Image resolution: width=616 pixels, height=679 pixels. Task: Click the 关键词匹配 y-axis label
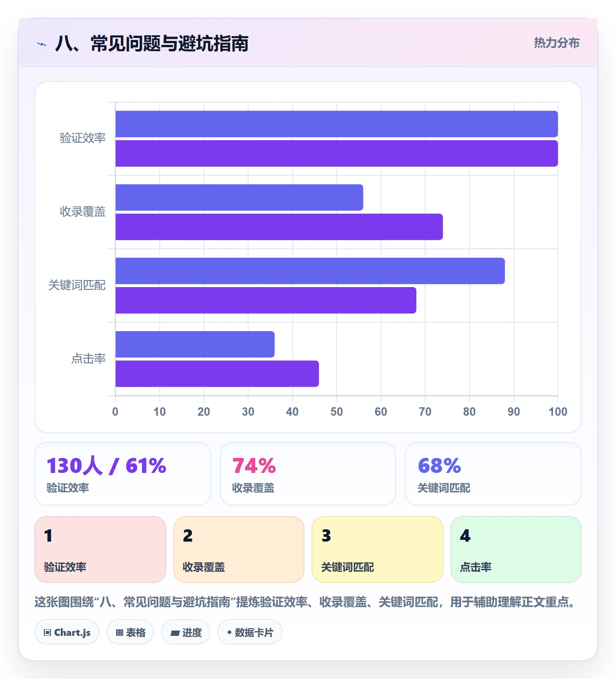(77, 285)
